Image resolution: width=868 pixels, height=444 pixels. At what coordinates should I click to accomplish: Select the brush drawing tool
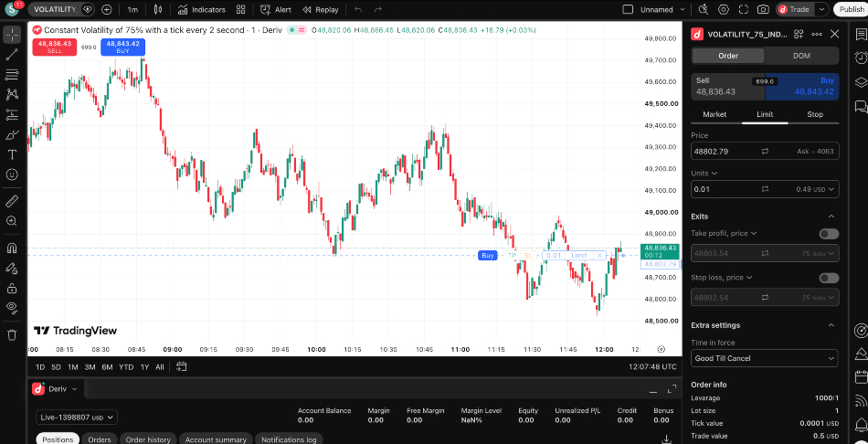click(12, 134)
